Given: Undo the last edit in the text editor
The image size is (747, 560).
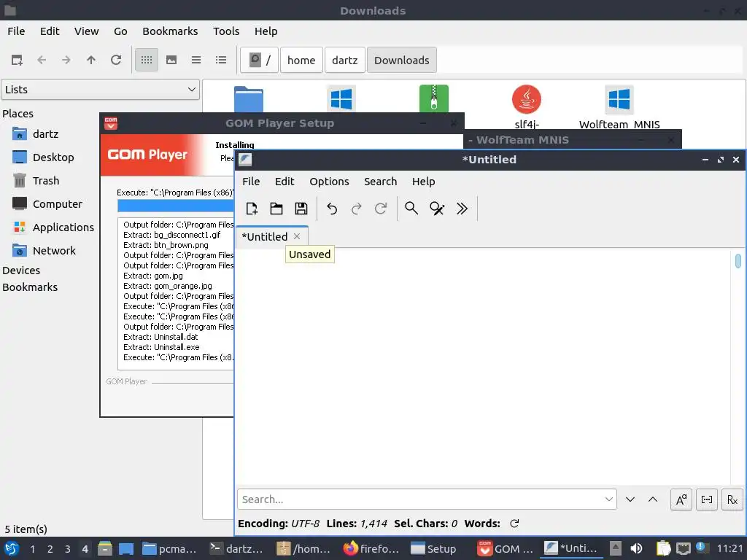Looking at the screenshot, I should pos(332,209).
